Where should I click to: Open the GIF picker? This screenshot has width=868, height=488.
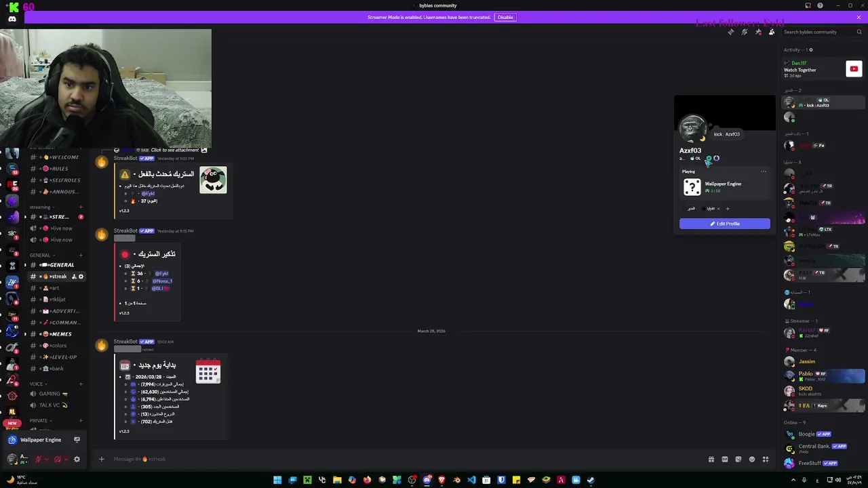tap(725, 459)
